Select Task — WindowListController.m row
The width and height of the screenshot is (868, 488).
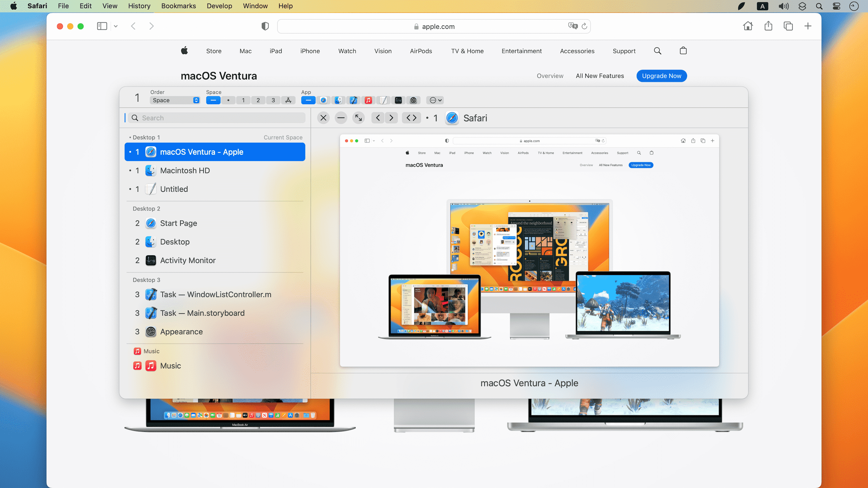[x=215, y=294]
